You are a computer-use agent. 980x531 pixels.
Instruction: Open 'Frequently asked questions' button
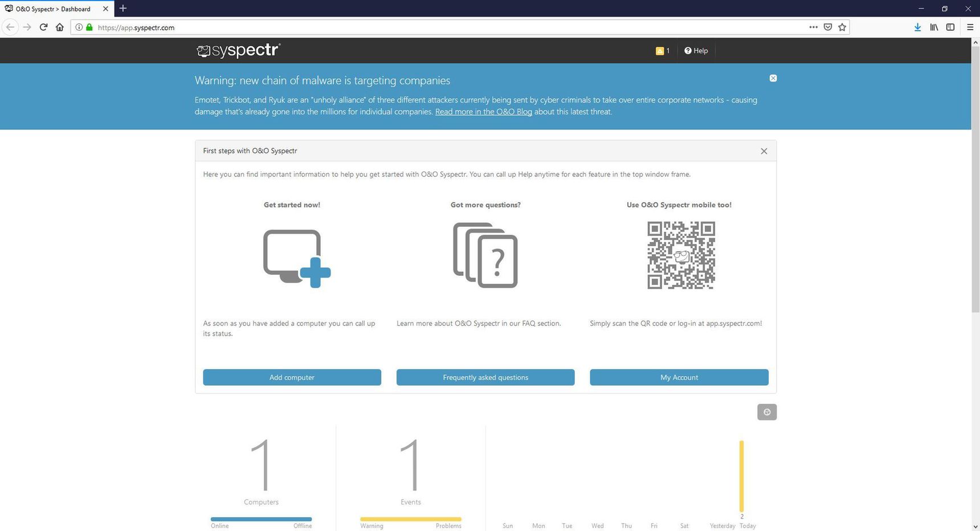485,377
